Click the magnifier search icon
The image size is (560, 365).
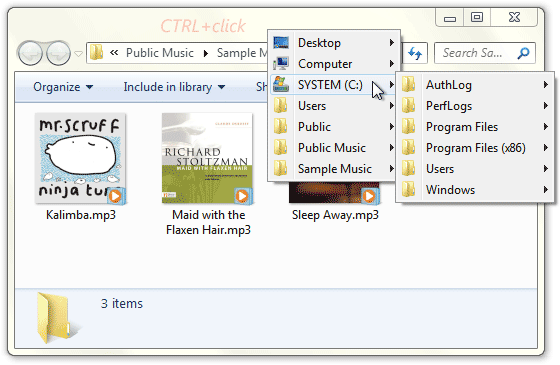coord(523,53)
